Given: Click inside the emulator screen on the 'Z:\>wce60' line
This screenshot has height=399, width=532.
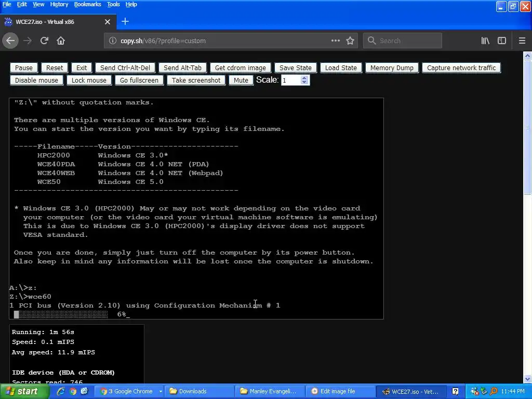Looking at the screenshot, I should tap(31, 297).
